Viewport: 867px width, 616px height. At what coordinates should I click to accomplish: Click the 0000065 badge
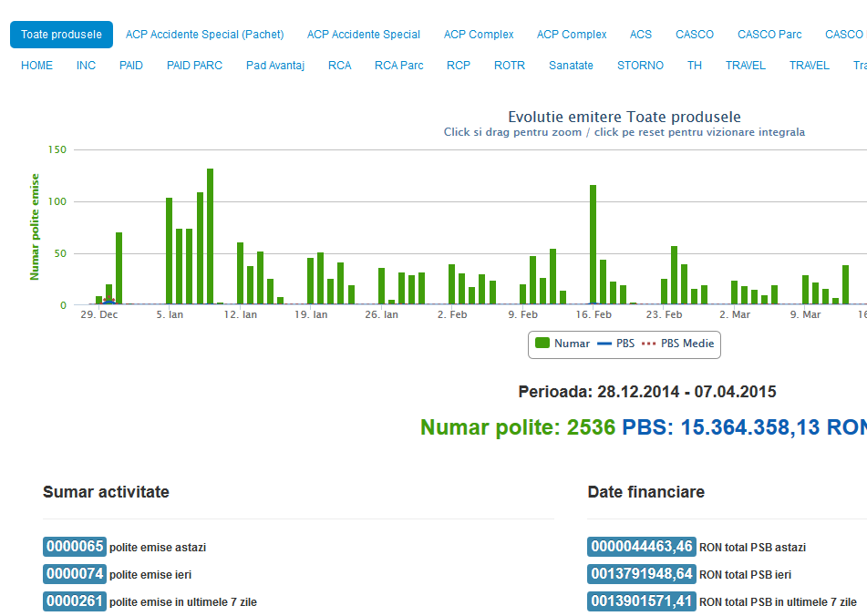click(75, 547)
